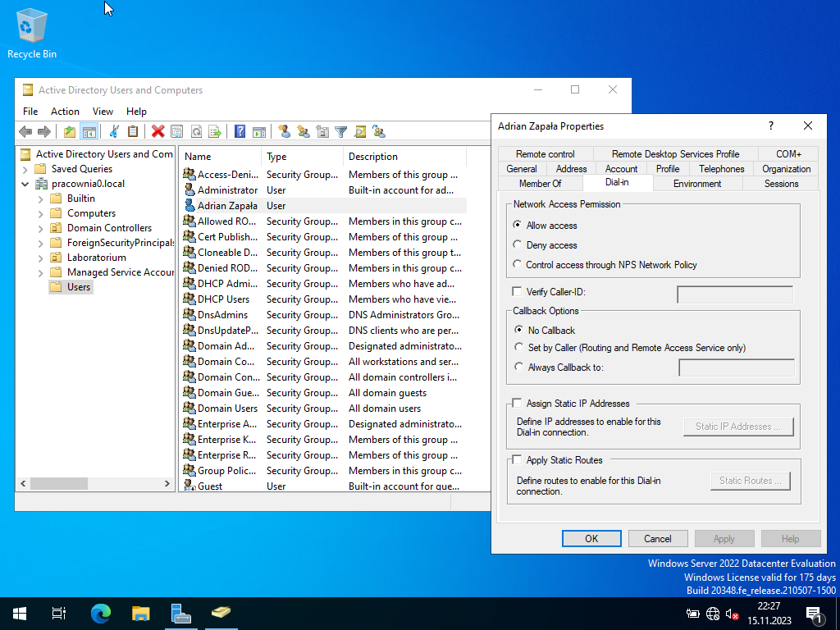Select the Allow access radio button
The width and height of the screenshot is (840, 630).
tap(517, 225)
